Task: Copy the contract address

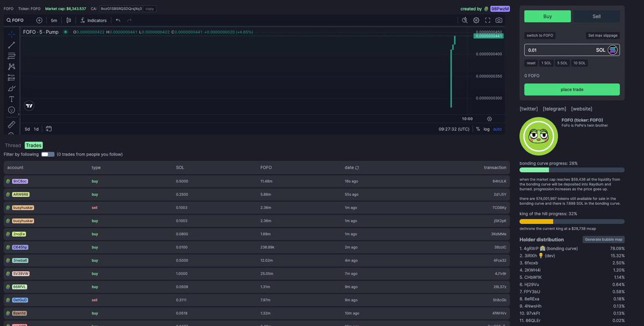Action: (150, 9)
